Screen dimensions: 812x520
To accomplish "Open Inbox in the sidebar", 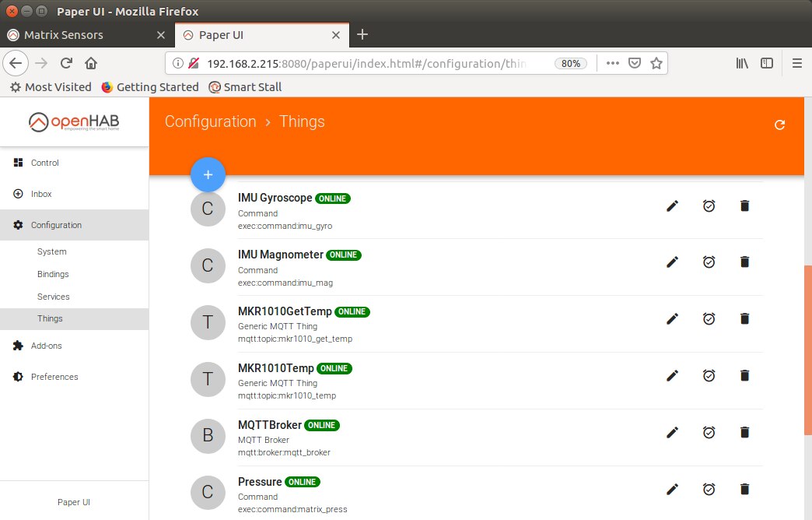I will pyautogui.click(x=74, y=194).
